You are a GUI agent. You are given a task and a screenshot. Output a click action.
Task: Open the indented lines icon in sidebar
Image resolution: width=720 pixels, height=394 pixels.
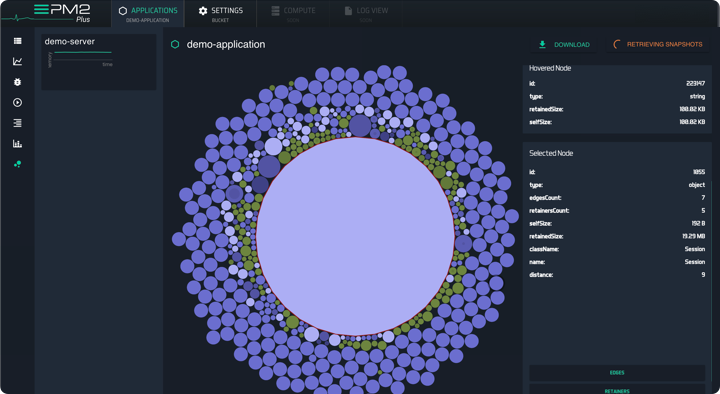[x=17, y=123]
